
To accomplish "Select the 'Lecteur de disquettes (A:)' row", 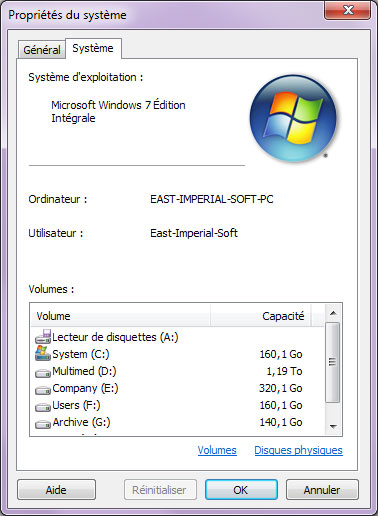I will point(178,337).
